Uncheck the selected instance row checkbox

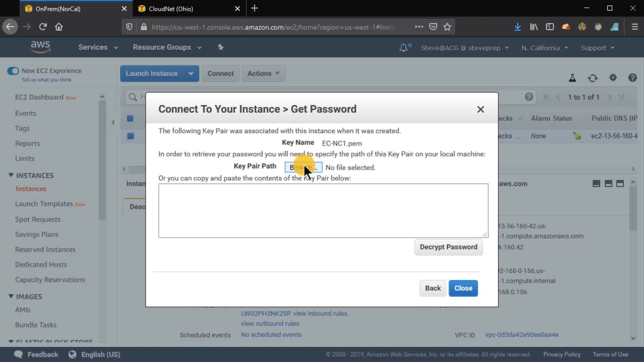tap(130, 136)
